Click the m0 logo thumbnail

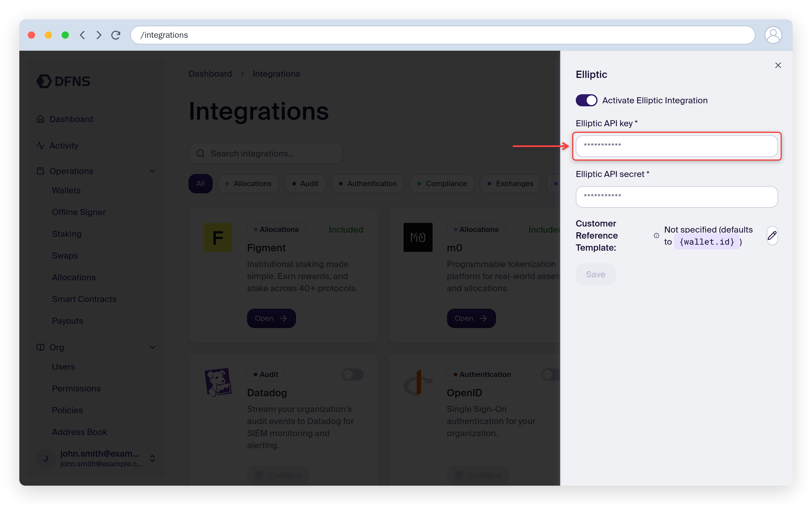point(418,237)
